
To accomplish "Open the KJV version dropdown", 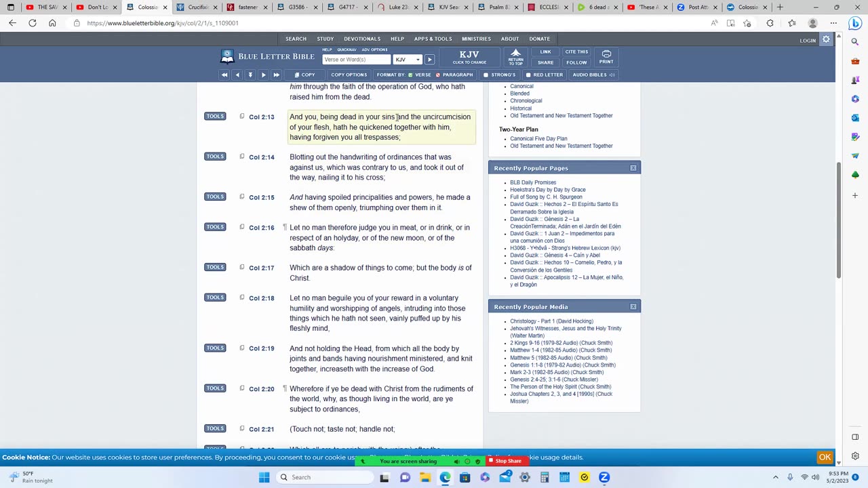I will point(408,60).
